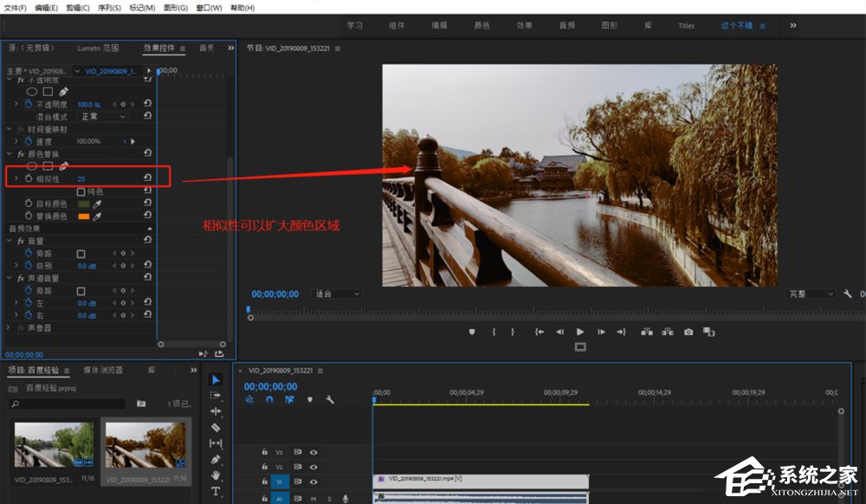Expand the 相似性 property
Image resolution: width=866 pixels, height=504 pixels.
(16, 178)
